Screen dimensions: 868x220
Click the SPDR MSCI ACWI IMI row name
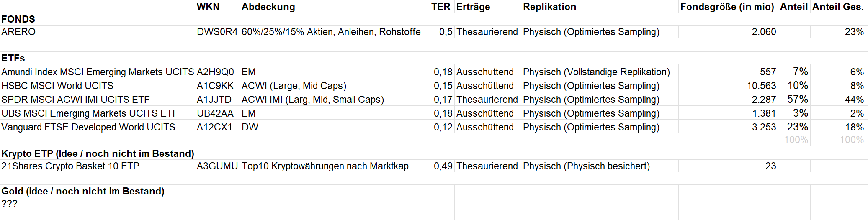pos(75,100)
